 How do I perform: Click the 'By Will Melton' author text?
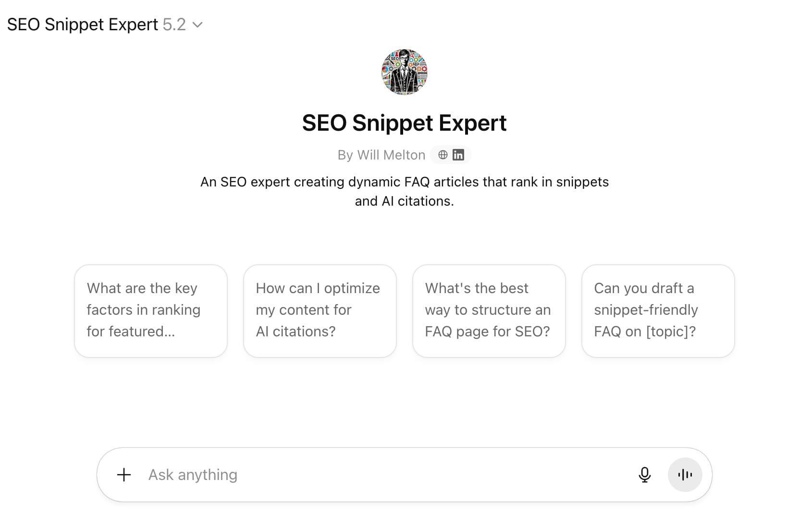tap(381, 155)
